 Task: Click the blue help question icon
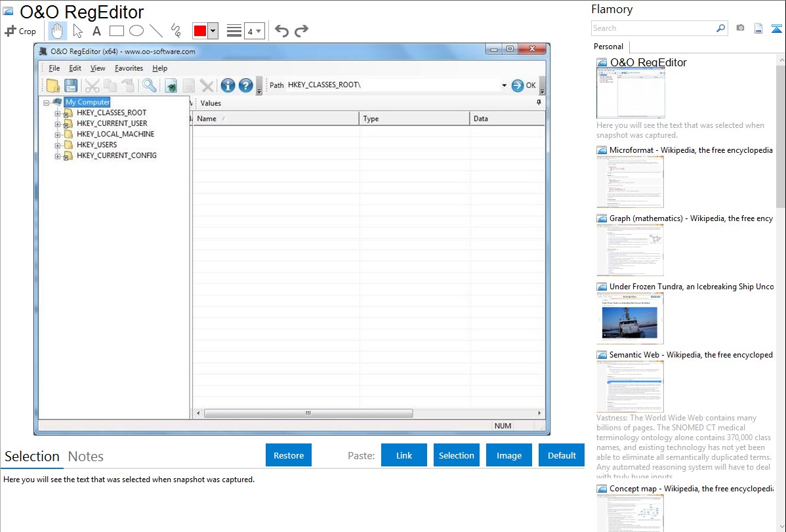(245, 86)
